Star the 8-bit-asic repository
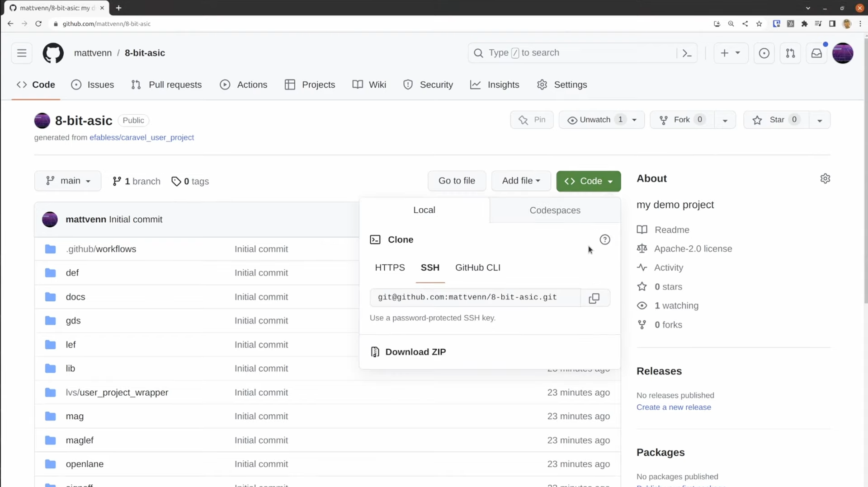Image resolution: width=868 pixels, height=487 pixels. pyautogui.click(x=776, y=120)
